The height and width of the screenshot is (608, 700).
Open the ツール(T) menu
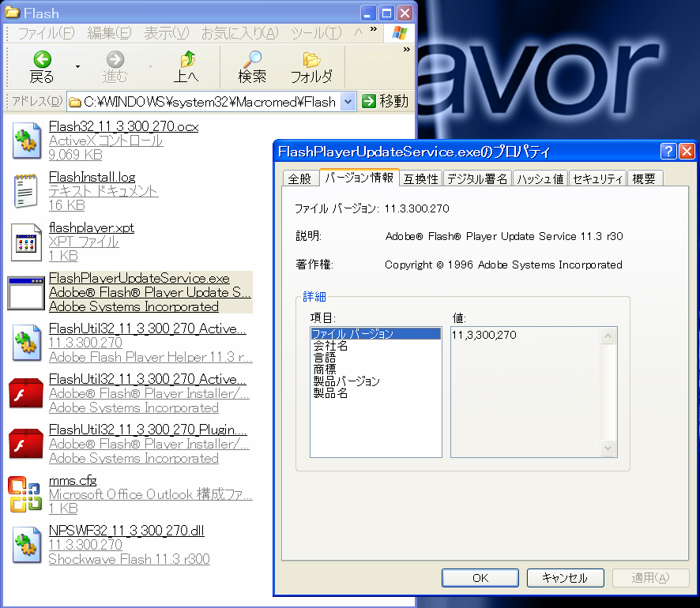(316, 33)
